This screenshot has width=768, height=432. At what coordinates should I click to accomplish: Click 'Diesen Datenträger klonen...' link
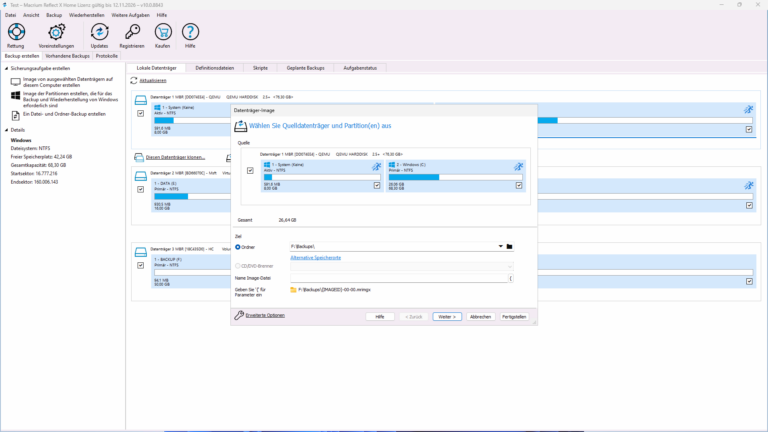point(175,157)
